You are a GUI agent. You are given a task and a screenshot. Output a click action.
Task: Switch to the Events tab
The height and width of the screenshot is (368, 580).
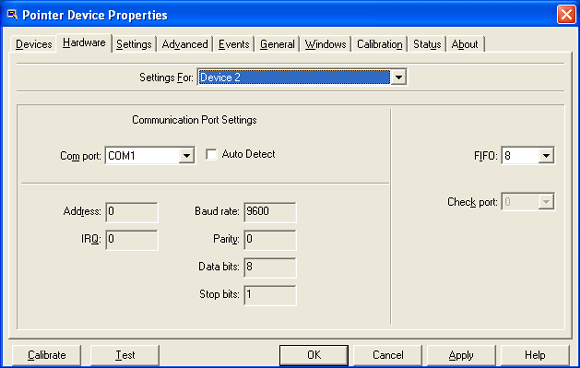coord(234,44)
